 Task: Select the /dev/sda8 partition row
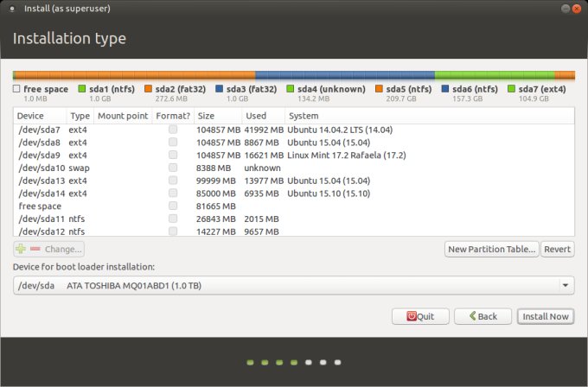(294, 143)
